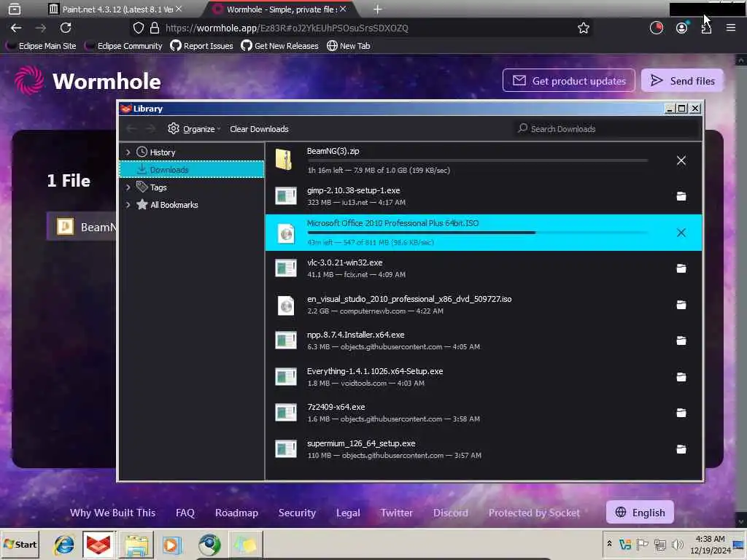
Task: Show en_visual_studio_2010 ISO in folder
Action: point(681,305)
